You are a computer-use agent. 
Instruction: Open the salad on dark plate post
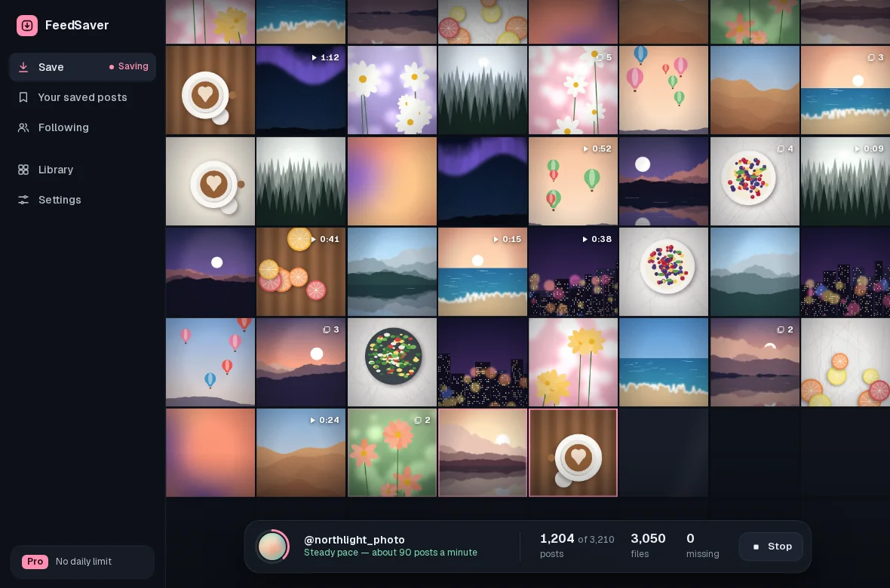pyautogui.click(x=391, y=362)
